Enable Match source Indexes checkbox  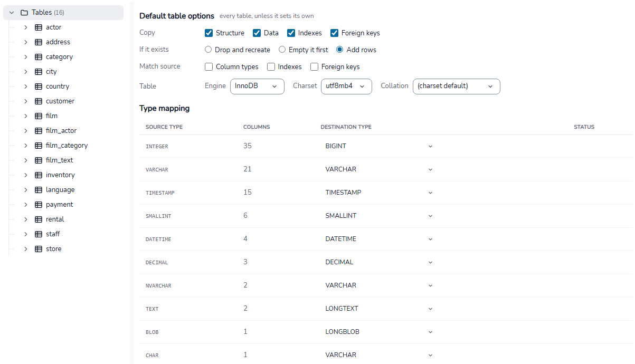click(271, 66)
